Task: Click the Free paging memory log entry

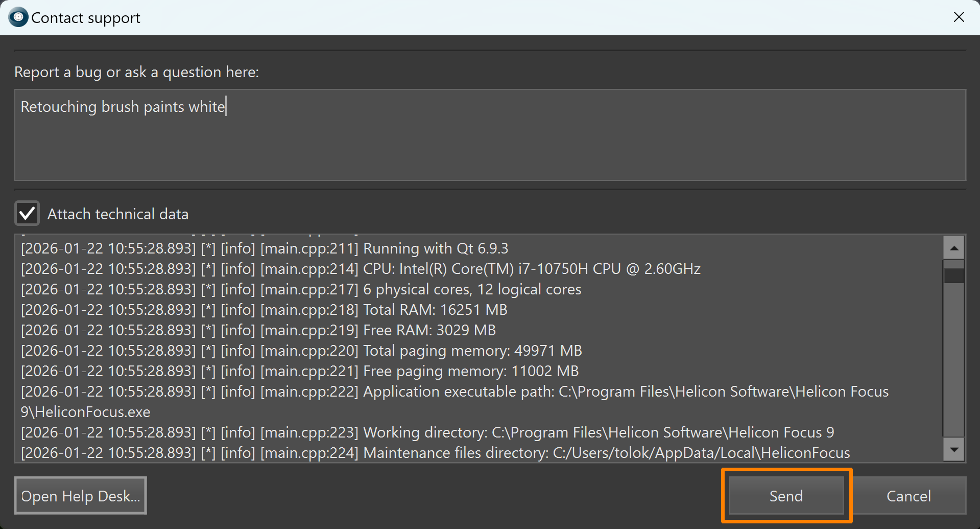Action: pyautogui.click(x=300, y=371)
